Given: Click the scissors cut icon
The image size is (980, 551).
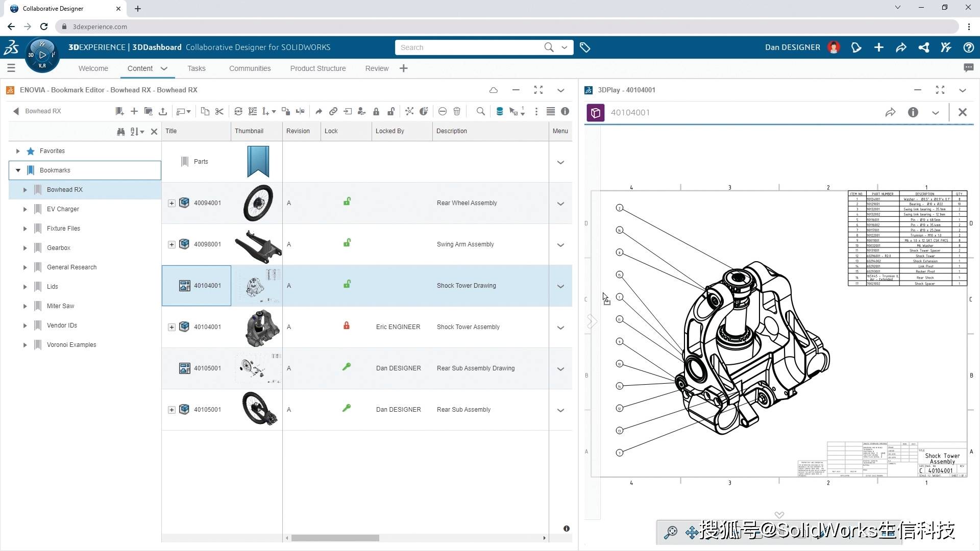Looking at the screenshot, I should pyautogui.click(x=219, y=111).
